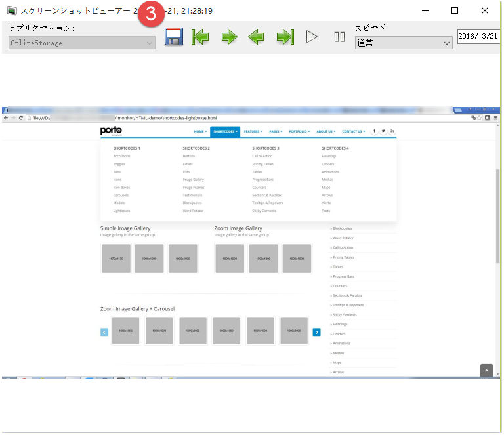Click the Facebook icon in the navbar
This screenshot has width=504, height=435.
pyautogui.click(x=375, y=131)
